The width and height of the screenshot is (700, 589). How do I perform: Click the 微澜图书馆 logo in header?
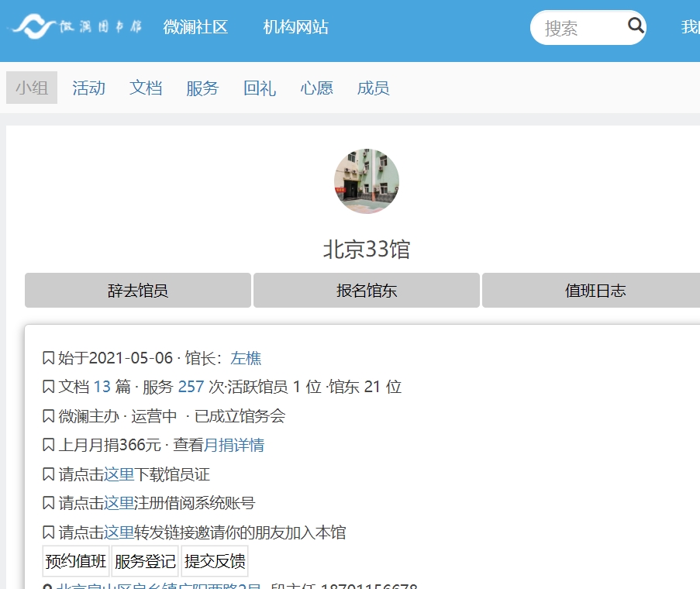click(x=77, y=27)
